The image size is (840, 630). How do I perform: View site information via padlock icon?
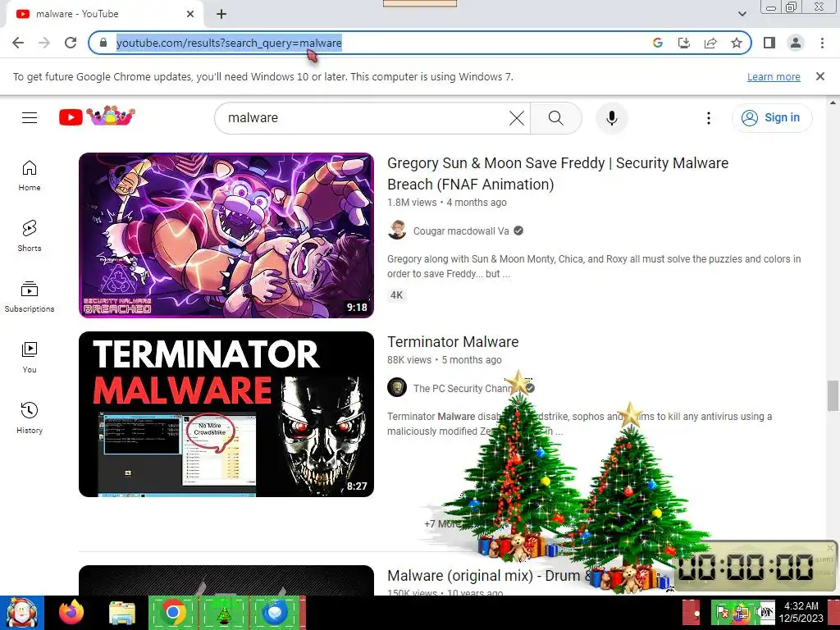pyautogui.click(x=103, y=43)
